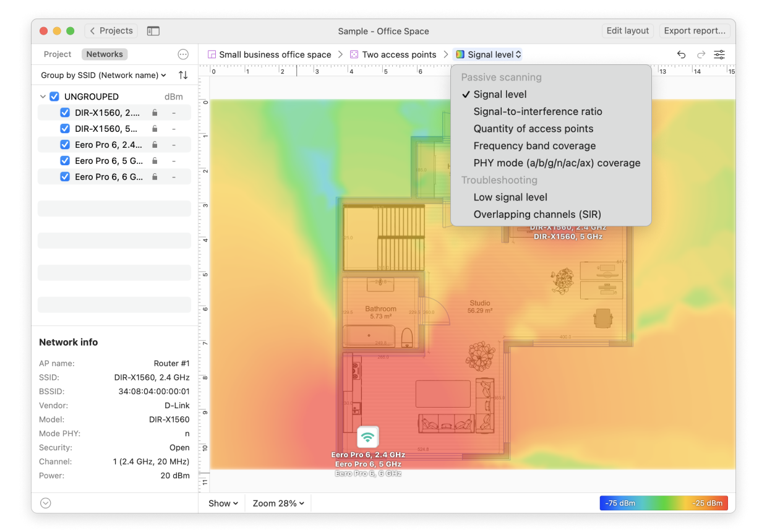This screenshot has height=532, width=767.
Task: Click the floor plan icon beside Small business office space
Action: (x=212, y=54)
